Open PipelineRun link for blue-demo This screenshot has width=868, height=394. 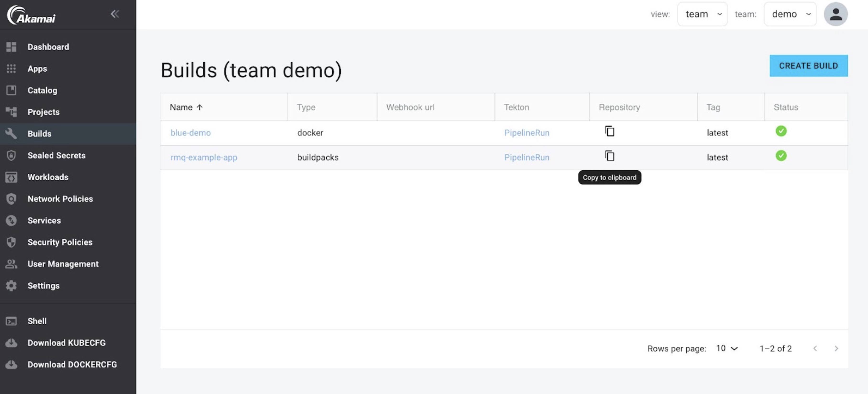pyautogui.click(x=527, y=133)
